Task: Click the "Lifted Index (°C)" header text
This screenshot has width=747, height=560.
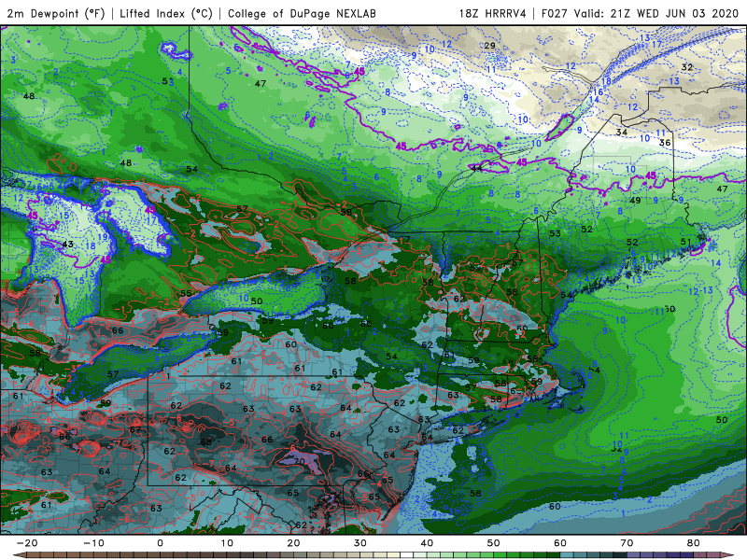Action: coord(166,13)
